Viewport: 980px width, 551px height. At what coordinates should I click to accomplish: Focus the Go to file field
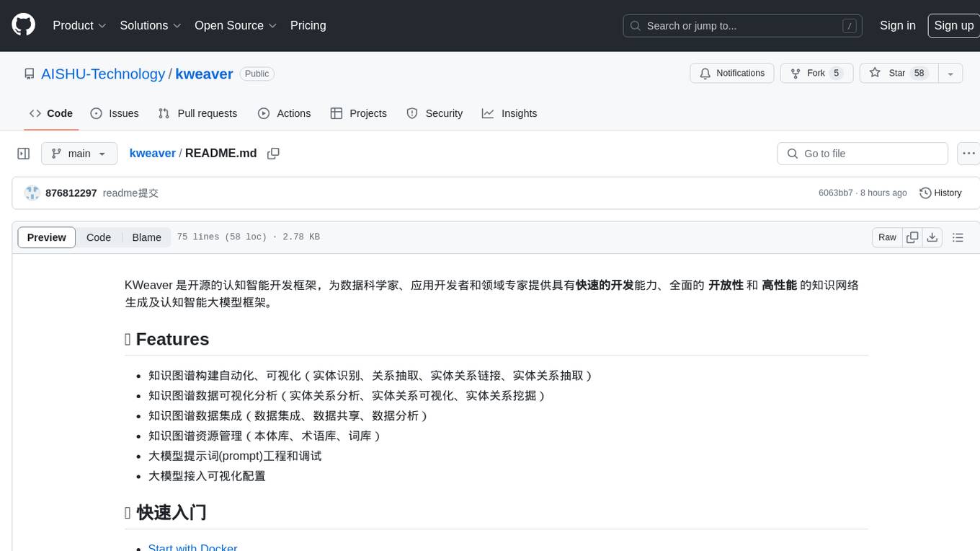(863, 154)
